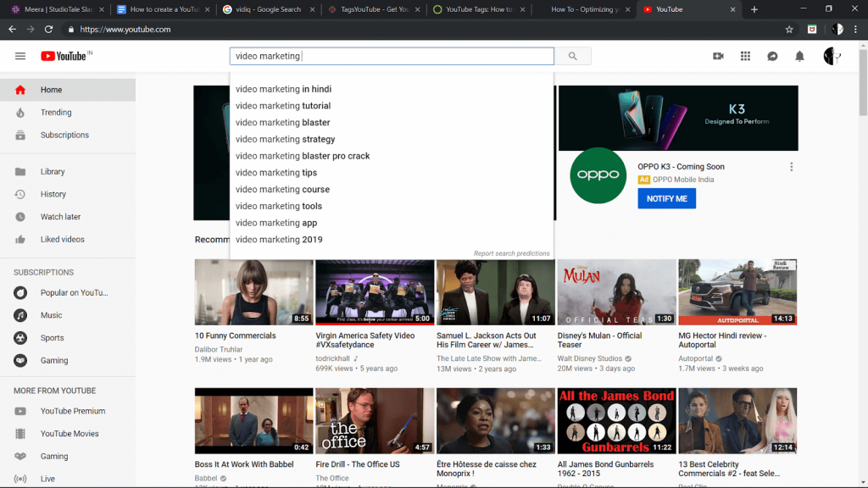Viewport: 868px width, 488px height.
Task: Open Liked videos in sidebar
Action: pyautogui.click(x=68, y=240)
